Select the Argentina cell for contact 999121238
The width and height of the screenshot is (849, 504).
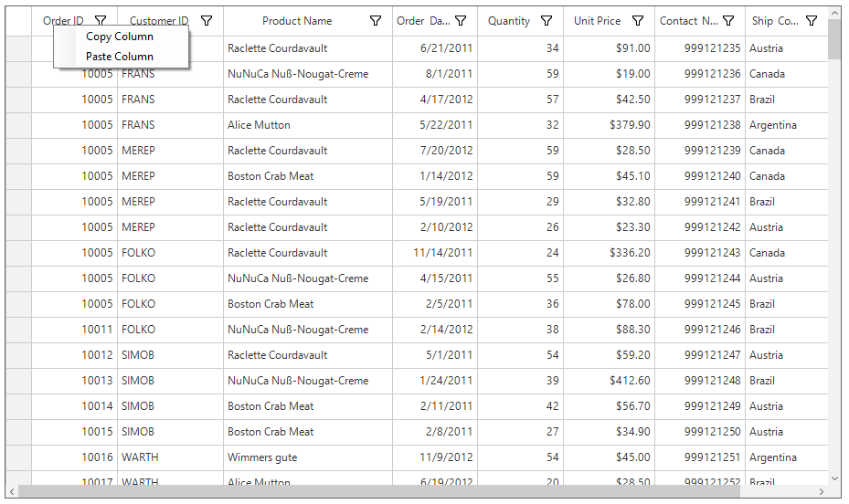click(786, 125)
